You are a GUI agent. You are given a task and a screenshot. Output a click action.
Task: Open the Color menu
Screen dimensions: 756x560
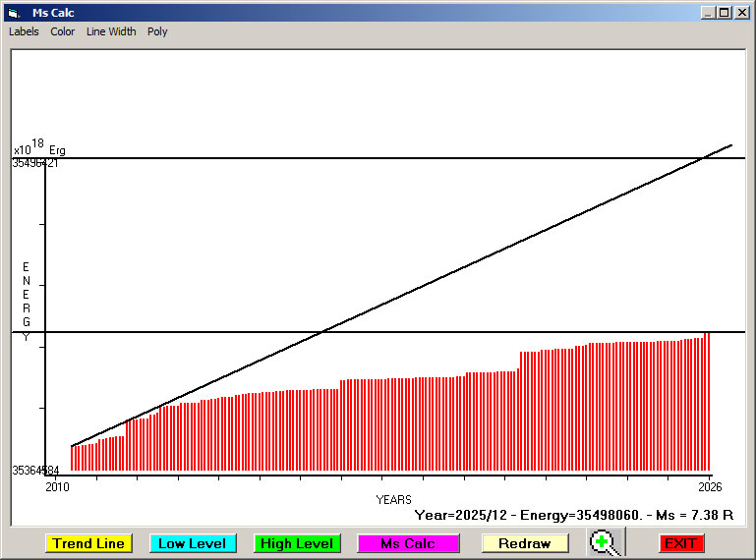63,31
